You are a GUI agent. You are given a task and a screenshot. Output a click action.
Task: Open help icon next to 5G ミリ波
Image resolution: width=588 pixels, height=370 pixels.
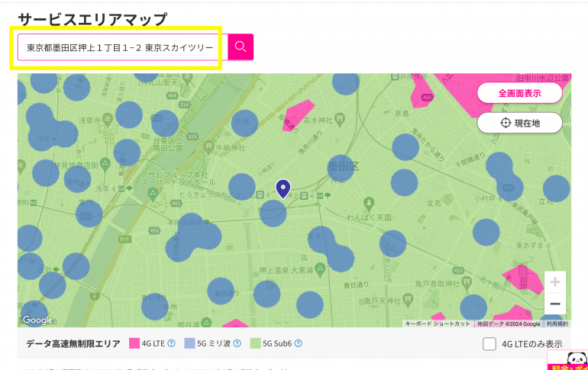236,344
